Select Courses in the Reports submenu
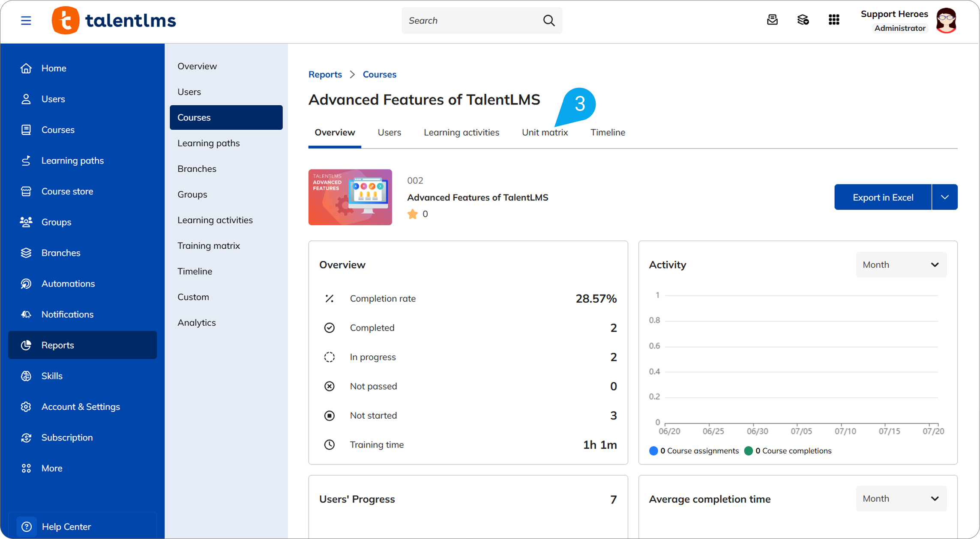Screen dimensions: 980x539 click(226, 117)
